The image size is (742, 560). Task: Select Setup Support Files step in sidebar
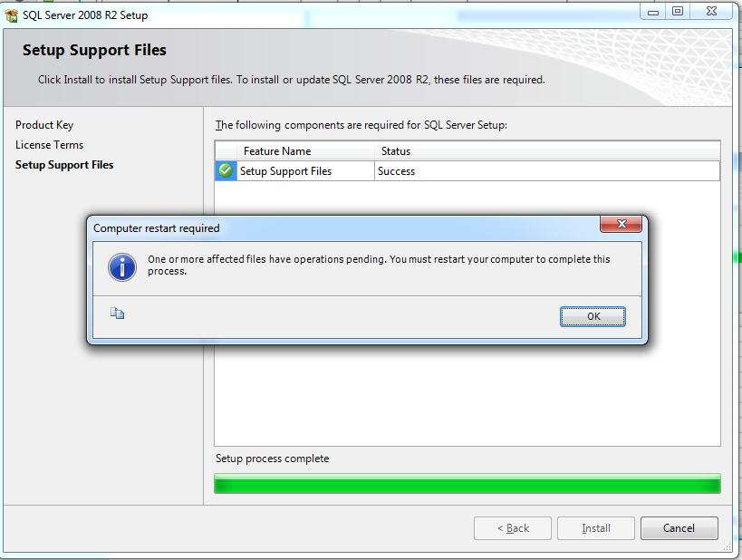[x=64, y=165]
